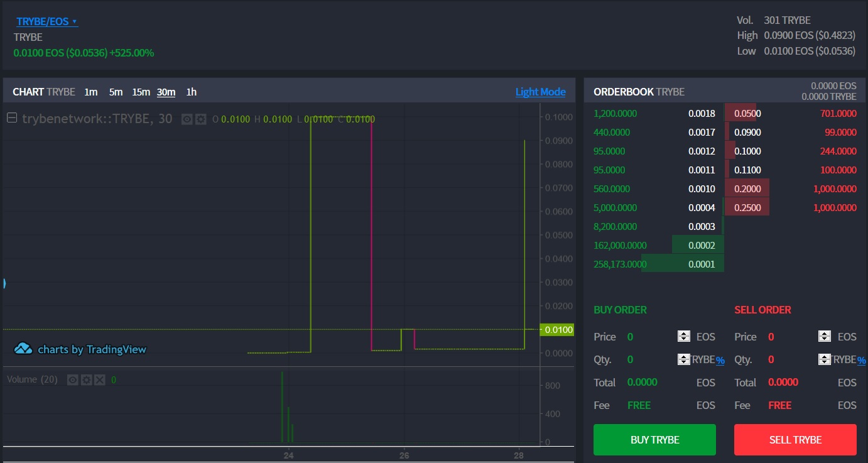
Task: Switch to Light Mode
Action: point(540,92)
